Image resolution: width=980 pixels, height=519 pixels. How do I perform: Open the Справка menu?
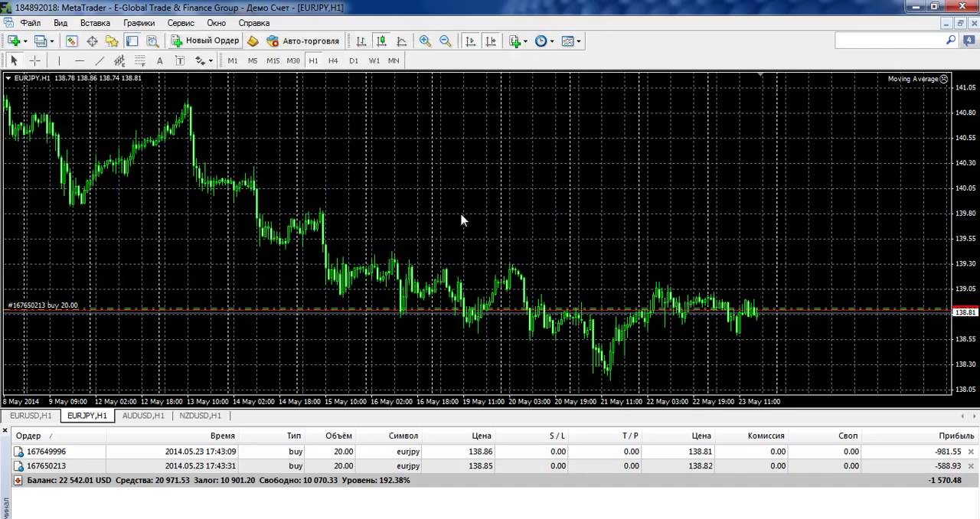(x=254, y=23)
